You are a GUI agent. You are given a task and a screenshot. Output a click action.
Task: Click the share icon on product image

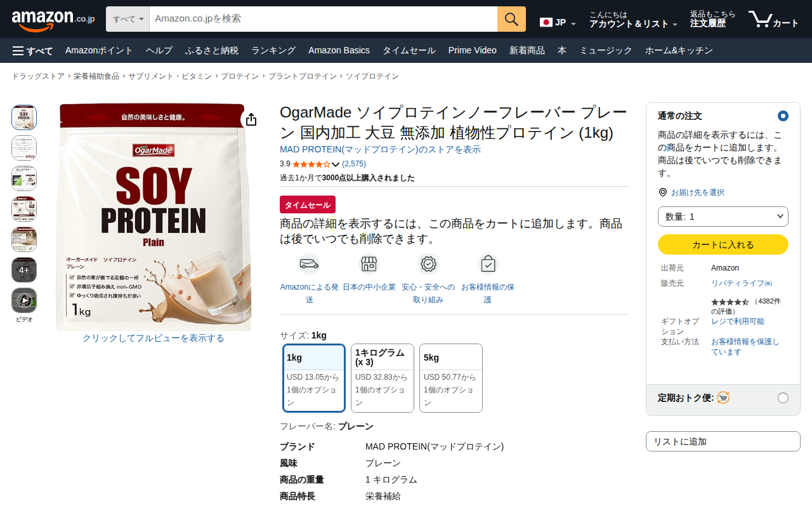(x=251, y=119)
